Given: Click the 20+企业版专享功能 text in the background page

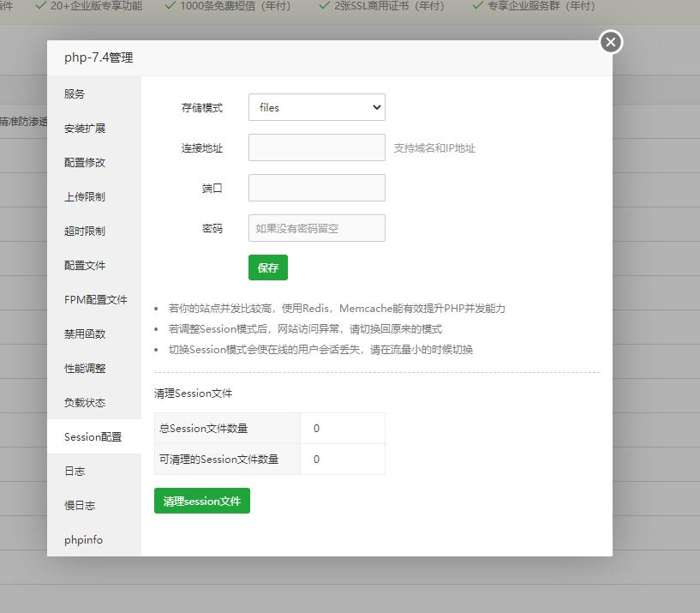Looking at the screenshot, I should (96, 6).
